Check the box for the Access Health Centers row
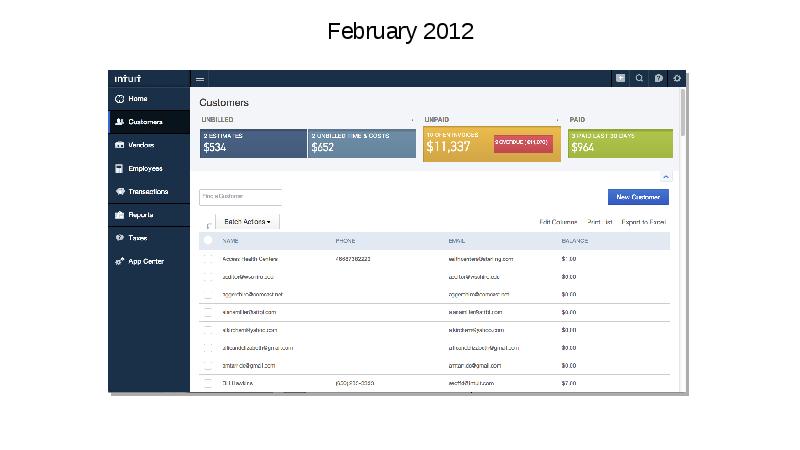The image size is (800, 450). (x=208, y=259)
